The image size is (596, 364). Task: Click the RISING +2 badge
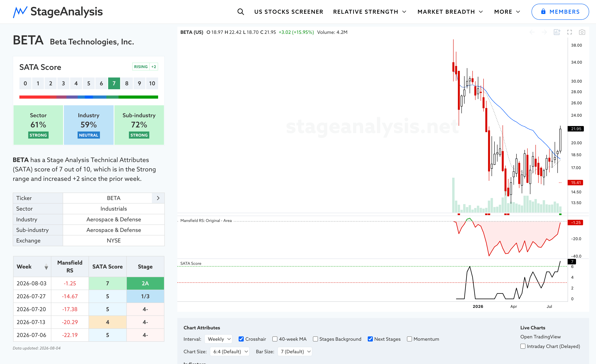pos(145,67)
